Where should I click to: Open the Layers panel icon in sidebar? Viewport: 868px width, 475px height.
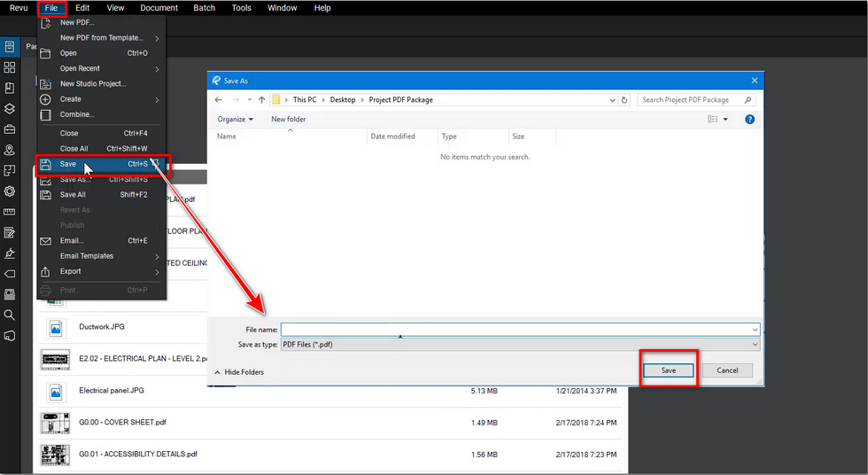pyautogui.click(x=10, y=108)
